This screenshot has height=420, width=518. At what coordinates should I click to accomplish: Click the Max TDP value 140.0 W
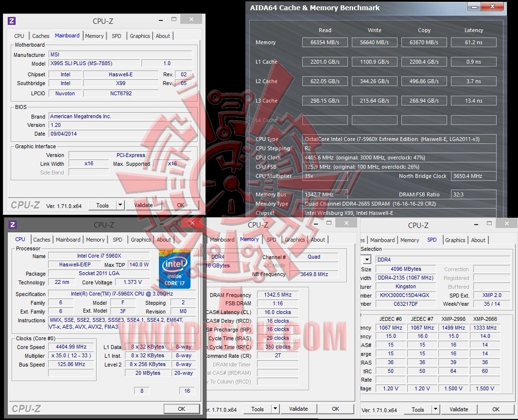(x=139, y=265)
